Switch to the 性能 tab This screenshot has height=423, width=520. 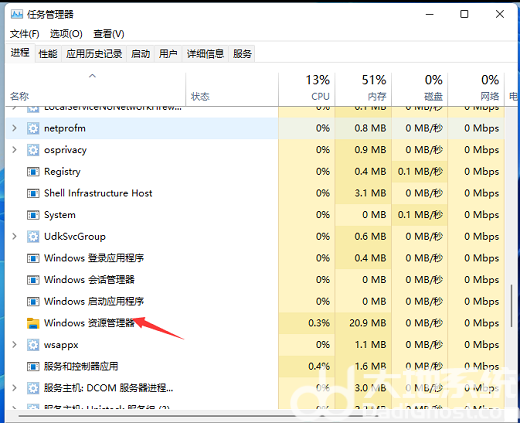(48, 54)
